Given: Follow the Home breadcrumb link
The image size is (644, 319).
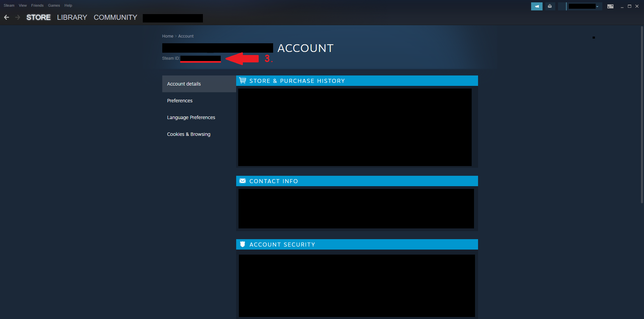Looking at the screenshot, I should tap(168, 36).
